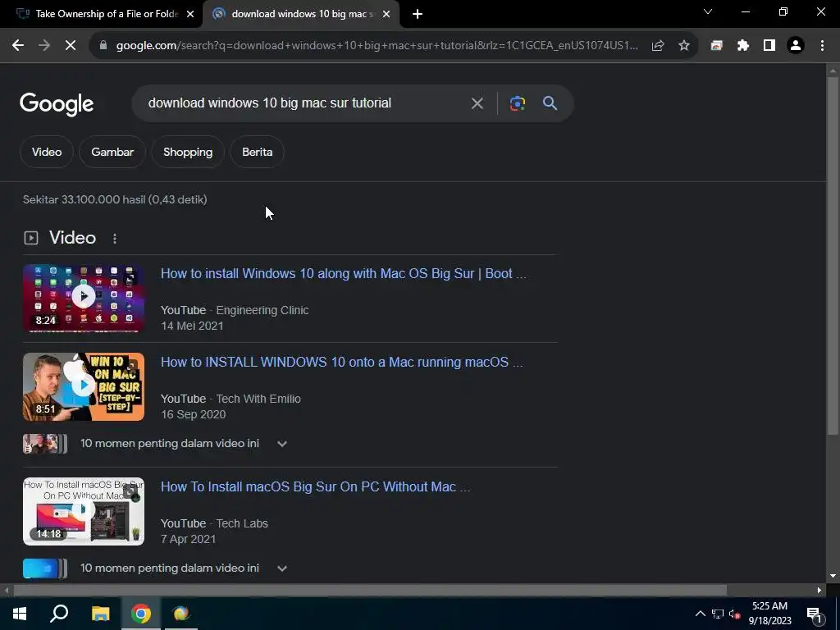The width and height of the screenshot is (840, 630).
Task: Expand key moments under Tech Labs video
Action: (x=282, y=568)
